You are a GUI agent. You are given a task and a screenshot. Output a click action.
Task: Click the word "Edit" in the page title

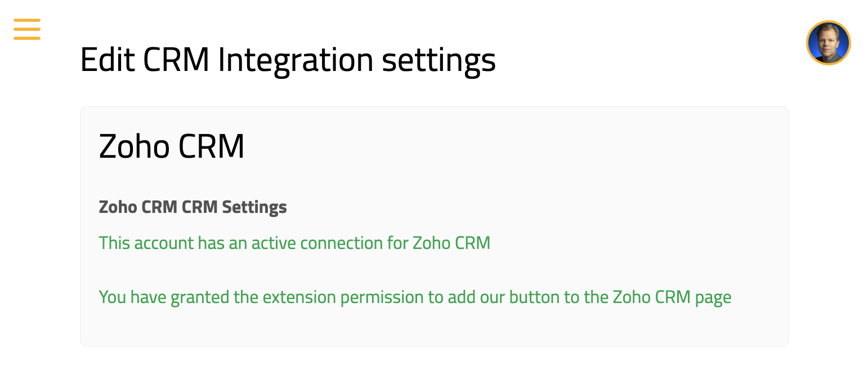108,59
